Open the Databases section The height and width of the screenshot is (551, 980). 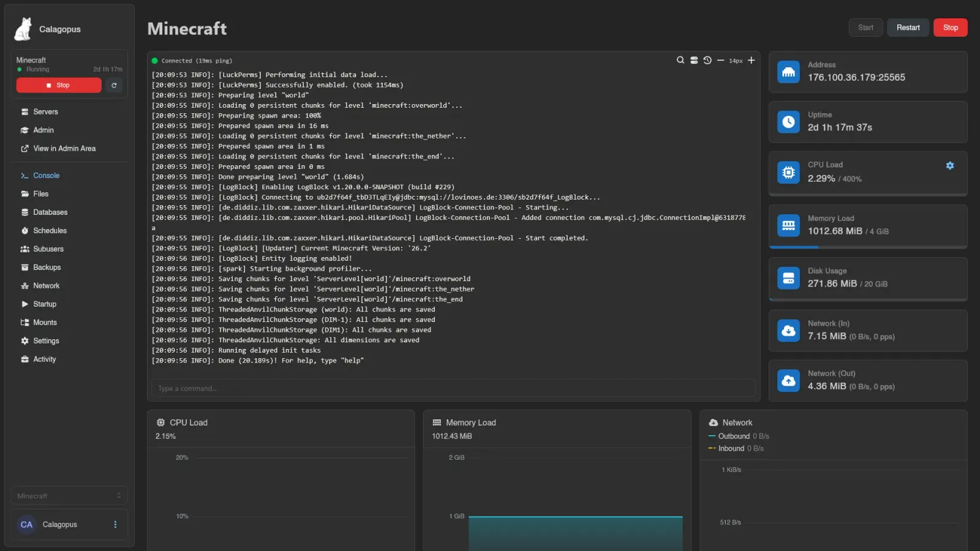pyautogui.click(x=69, y=212)
